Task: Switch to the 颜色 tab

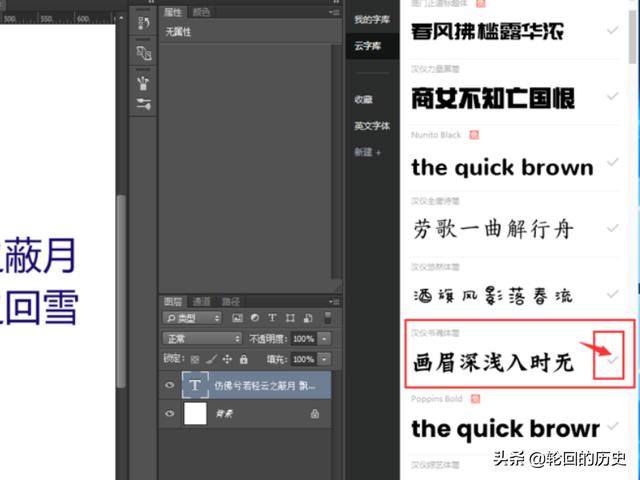Action: click(201, 12)
